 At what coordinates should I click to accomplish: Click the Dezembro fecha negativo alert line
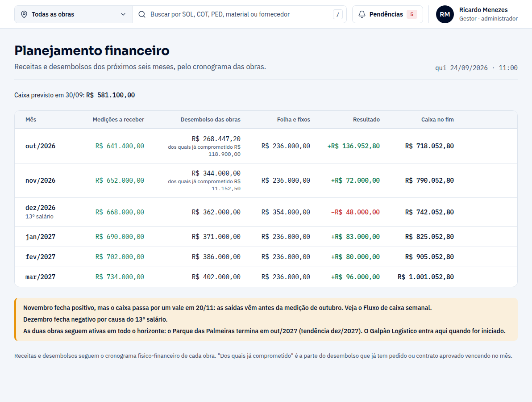pyautogui.click(x=96, y=319)
